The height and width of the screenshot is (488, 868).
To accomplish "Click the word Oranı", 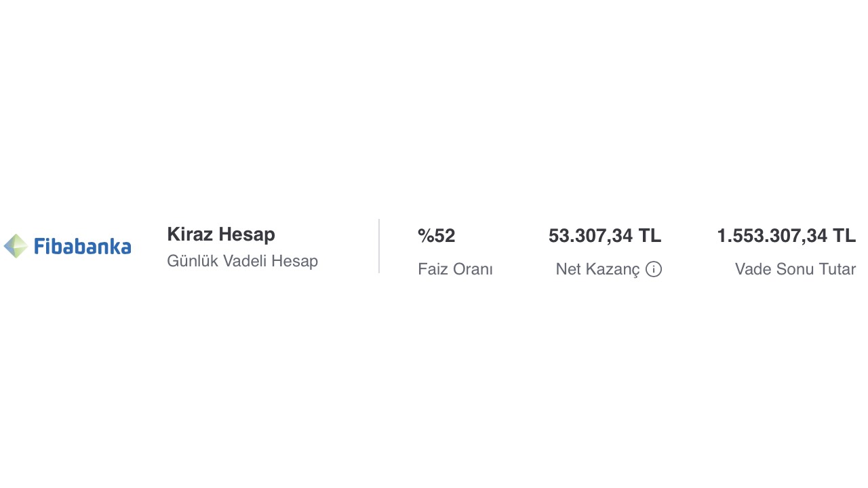I will (473, 269).
